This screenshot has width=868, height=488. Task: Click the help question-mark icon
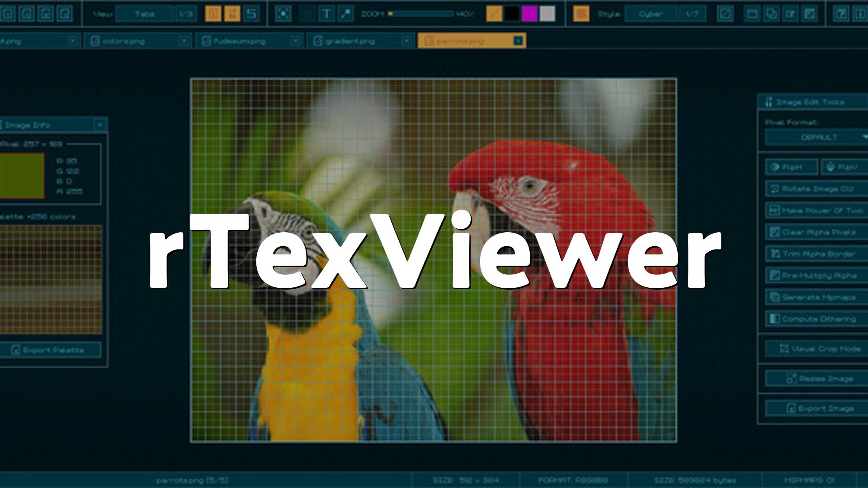click(x=841, y=14)
